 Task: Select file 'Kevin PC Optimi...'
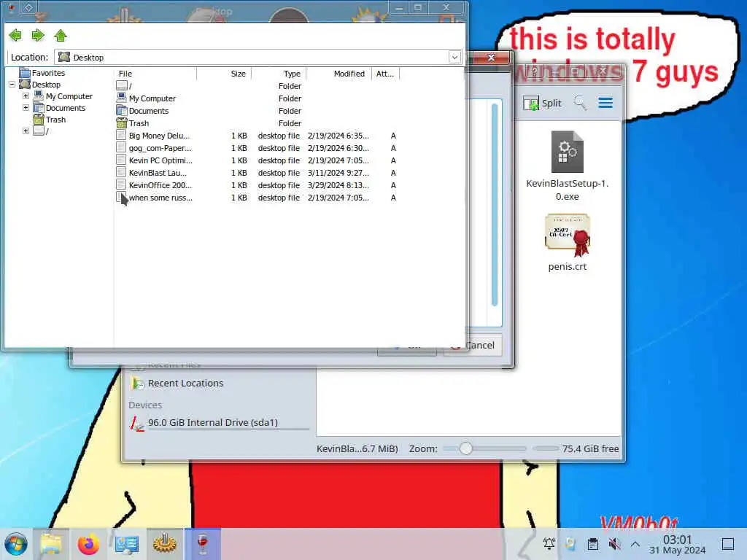[160, 160]
